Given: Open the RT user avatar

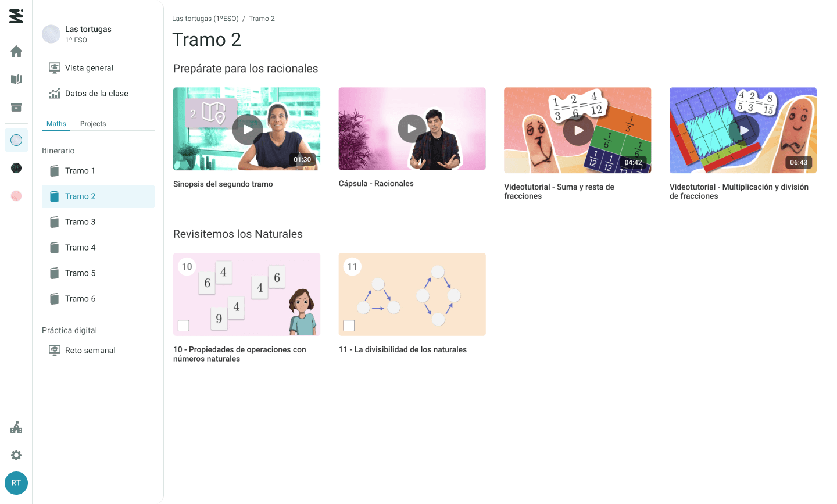Looking at the screenshot, I should point(16,483).
